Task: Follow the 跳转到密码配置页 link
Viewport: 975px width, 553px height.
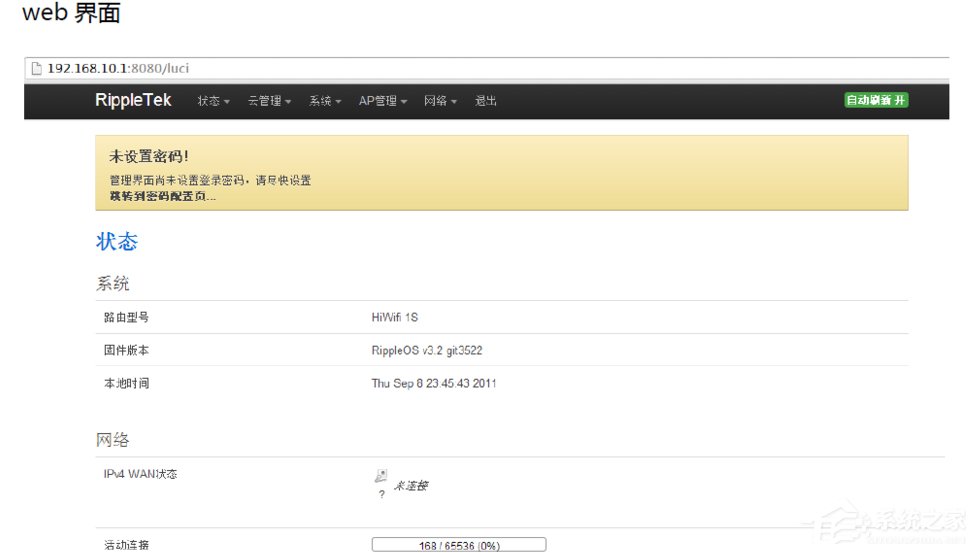Action: (163, 197)
